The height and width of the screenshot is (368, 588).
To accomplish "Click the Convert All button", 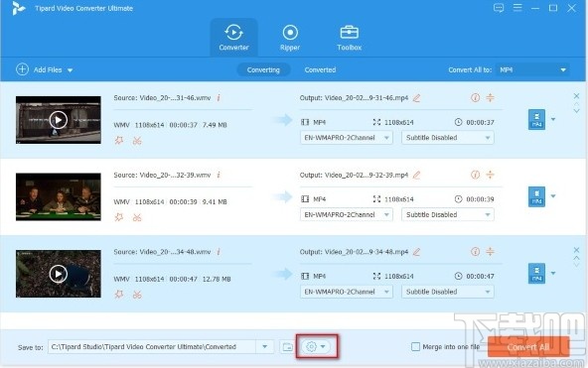I will pyautogui.click(x=528, y=347).
